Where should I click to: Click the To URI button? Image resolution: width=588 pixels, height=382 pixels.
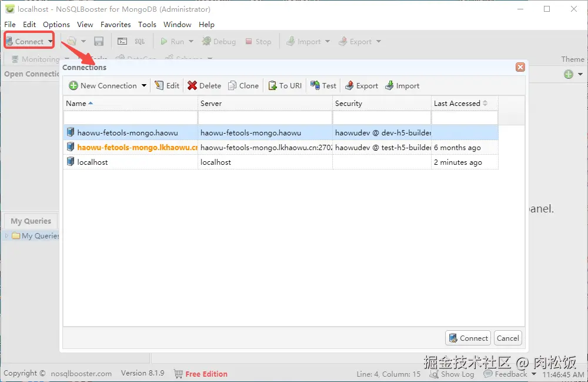coord(285,85)
